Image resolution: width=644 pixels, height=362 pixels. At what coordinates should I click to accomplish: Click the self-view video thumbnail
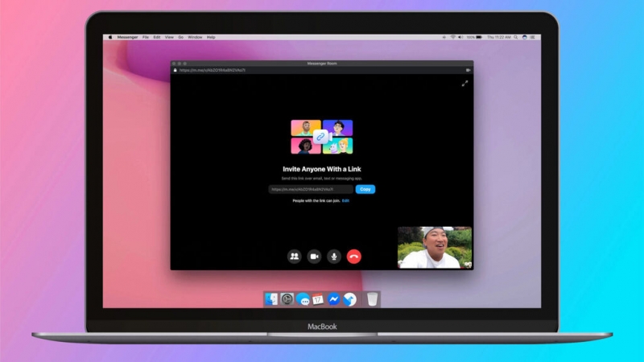435,247
